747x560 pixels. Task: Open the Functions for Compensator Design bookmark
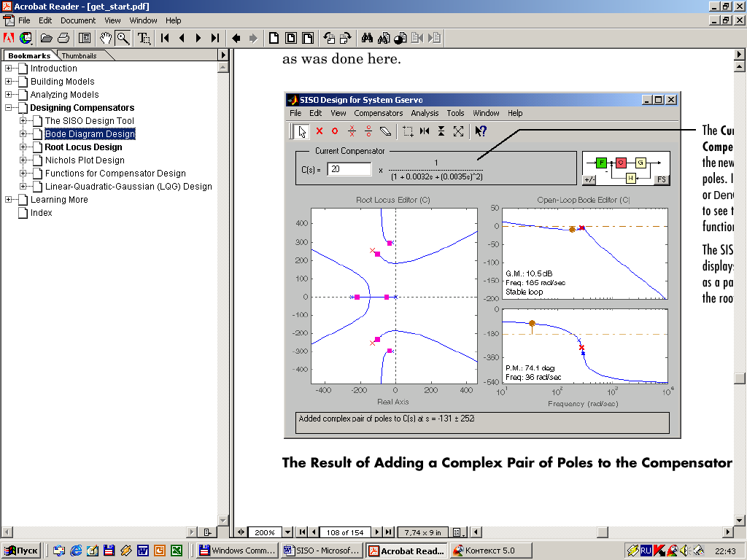(115, 174)
